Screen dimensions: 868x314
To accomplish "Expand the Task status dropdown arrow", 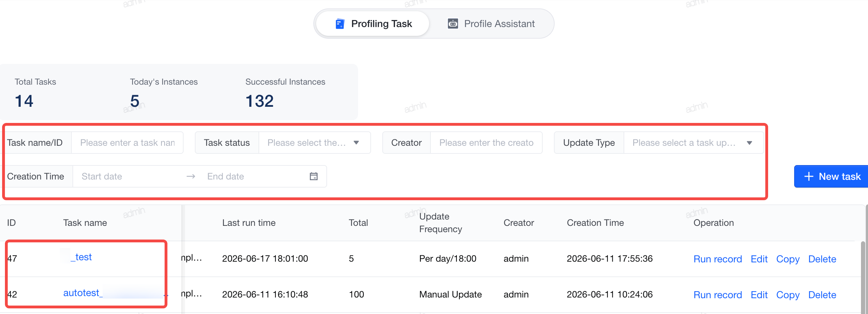I will [356, 143].
